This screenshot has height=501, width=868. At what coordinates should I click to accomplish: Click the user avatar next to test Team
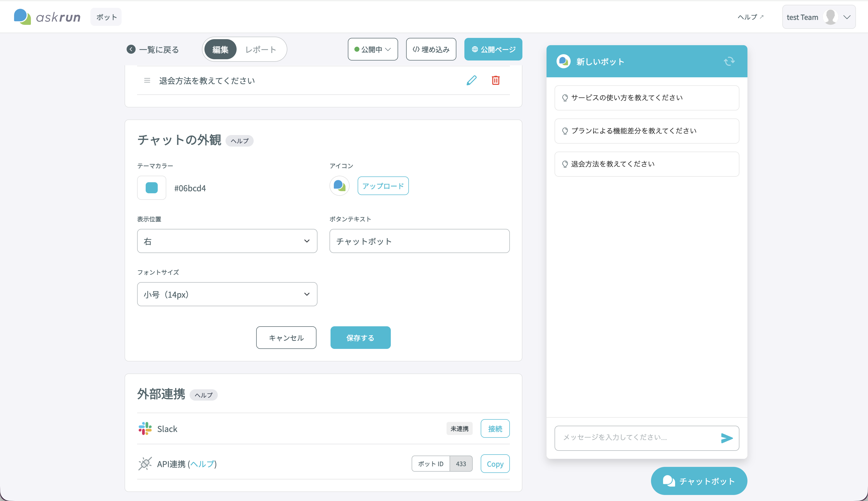pyautogui.click(x=830, y=17)
